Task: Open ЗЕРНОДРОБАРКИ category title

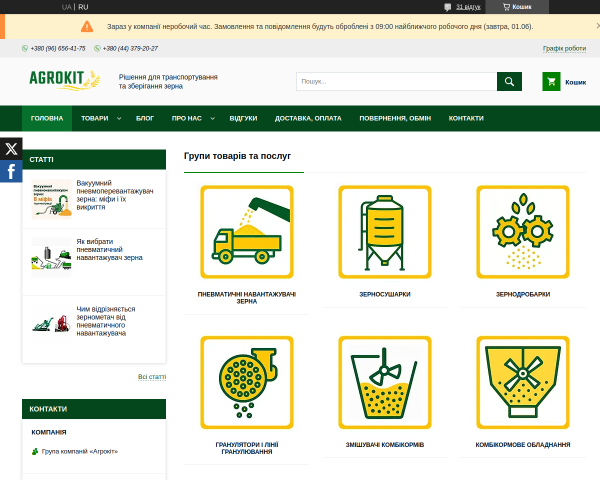Action: [x=523, y=294]
